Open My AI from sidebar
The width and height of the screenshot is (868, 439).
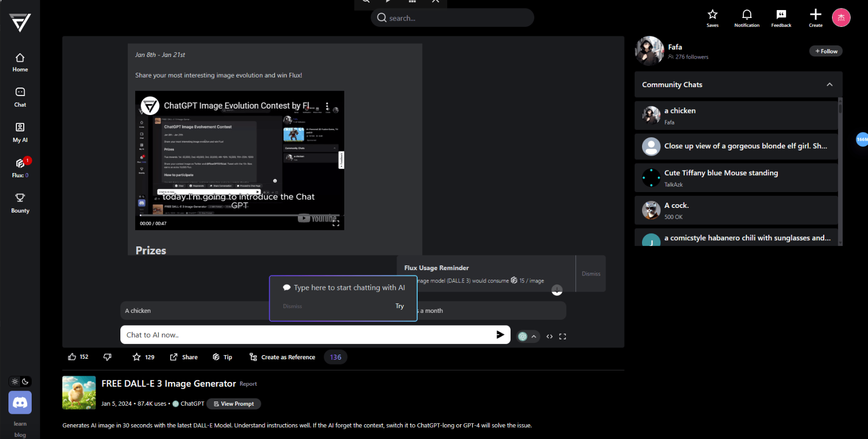[x=20, y=132]
